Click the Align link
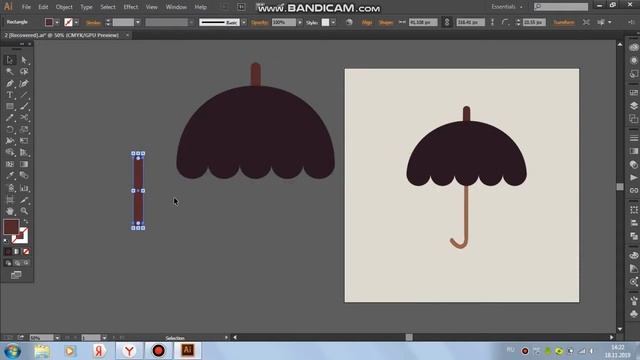This screenshot has width=640, height=360. pos(367,23)
